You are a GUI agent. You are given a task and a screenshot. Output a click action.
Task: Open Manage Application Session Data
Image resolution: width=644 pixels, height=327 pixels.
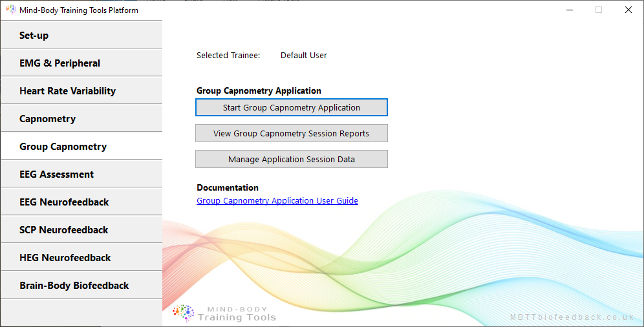pyautogui.click(x=291, y=159)
